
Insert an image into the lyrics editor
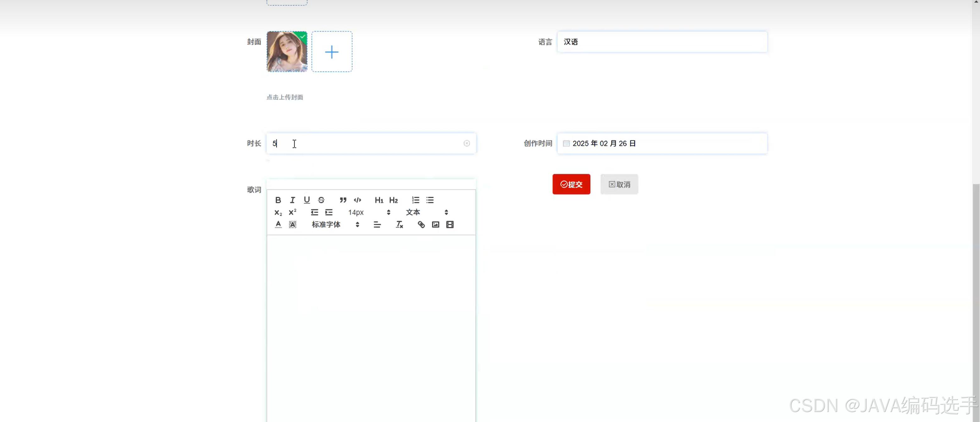435,224
